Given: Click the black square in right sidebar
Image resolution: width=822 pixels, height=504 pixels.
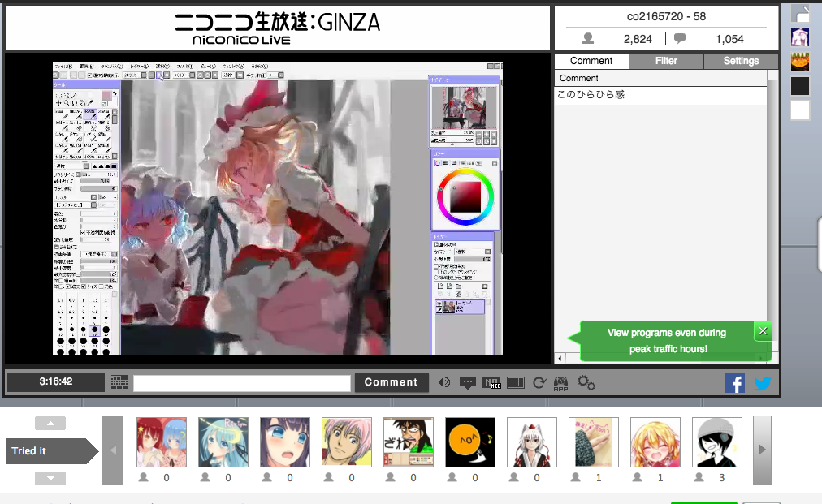Looking at the screenshot, I should (x=800, y=86).
